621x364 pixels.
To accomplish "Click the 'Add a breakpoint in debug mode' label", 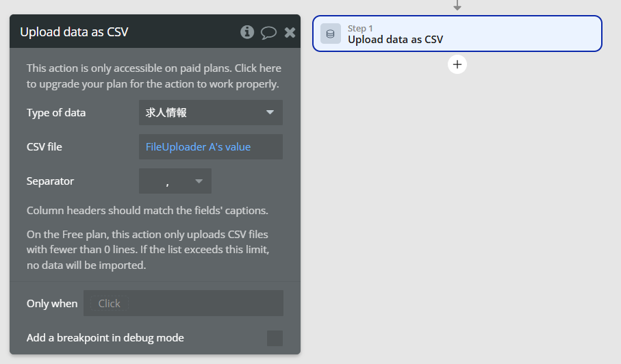I will pyautogui.click(x=105, y=338).
